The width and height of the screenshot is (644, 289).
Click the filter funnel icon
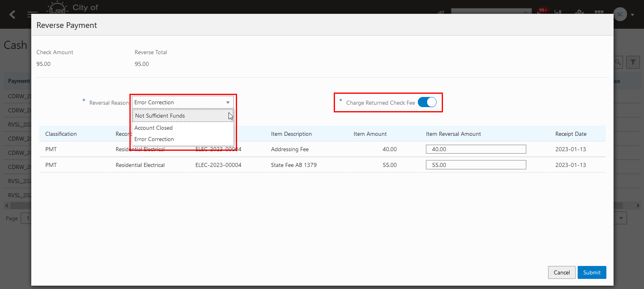click(x=633, y=62)
